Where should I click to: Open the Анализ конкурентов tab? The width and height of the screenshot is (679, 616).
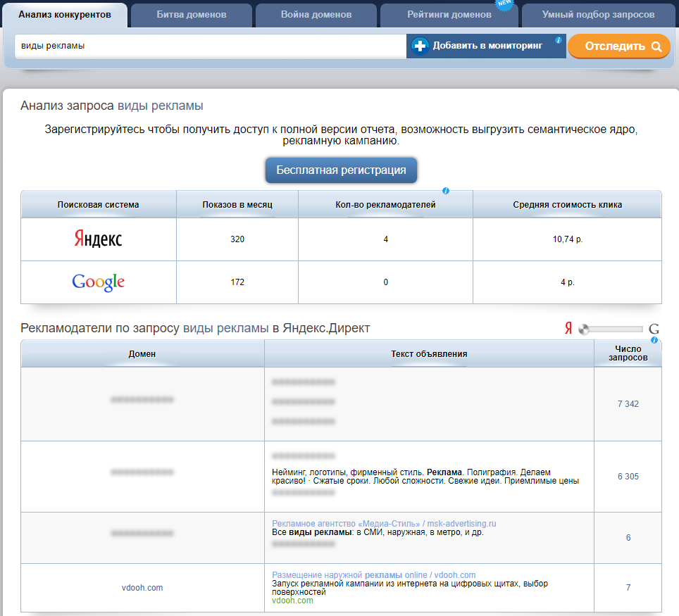[x=65, y=15]
